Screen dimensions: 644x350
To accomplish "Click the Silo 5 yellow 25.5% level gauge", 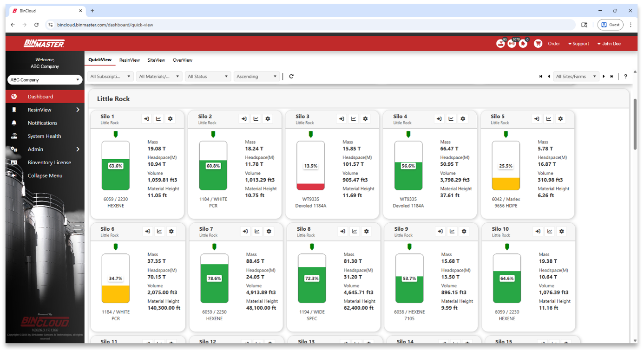I will [x=506, y=166].
